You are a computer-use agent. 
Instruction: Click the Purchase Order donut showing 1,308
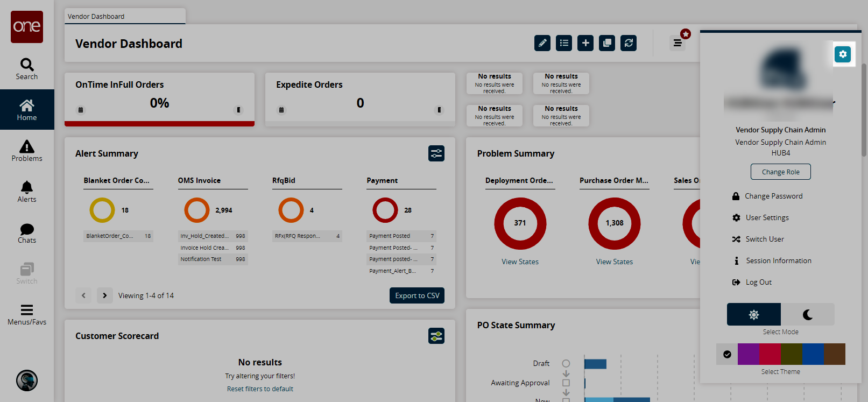pyautogui.click(x=615, y=223)
